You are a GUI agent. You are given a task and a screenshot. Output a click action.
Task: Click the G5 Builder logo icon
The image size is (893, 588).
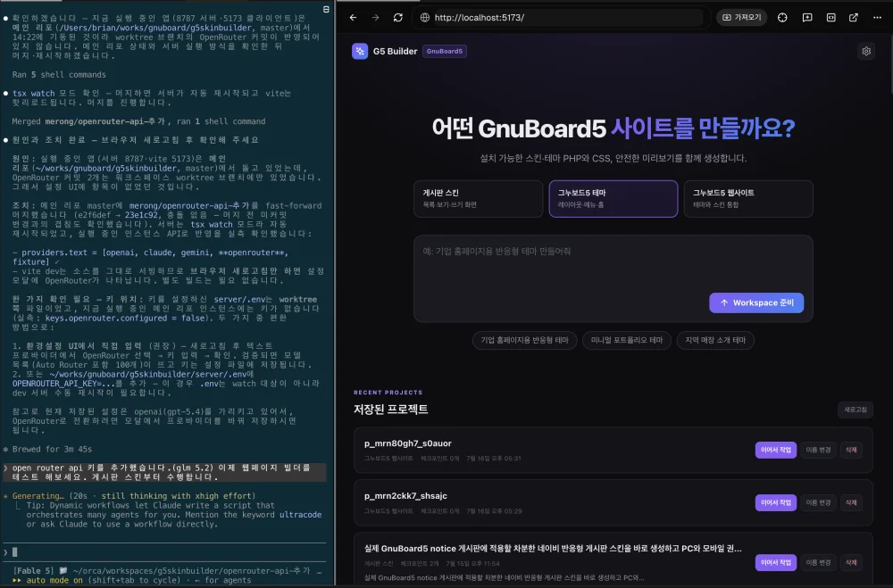(360, 51)
